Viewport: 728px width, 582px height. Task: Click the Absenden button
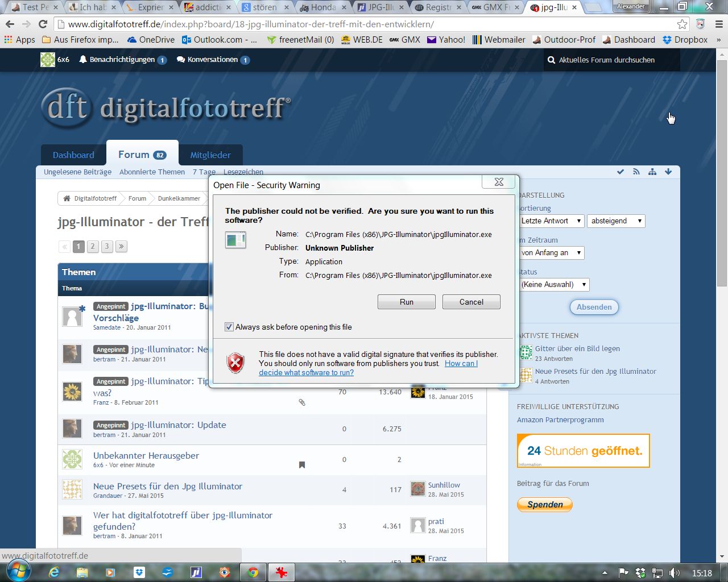tap(594, 307)
